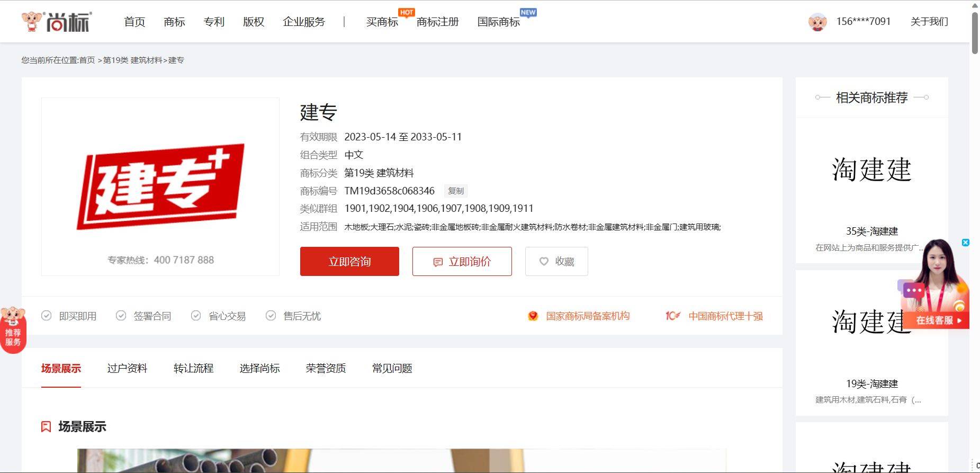The height and width of the screenshot is (473, 980).
Task: Open the user avatar icon beside 156****7091
Action: [817, 22]
